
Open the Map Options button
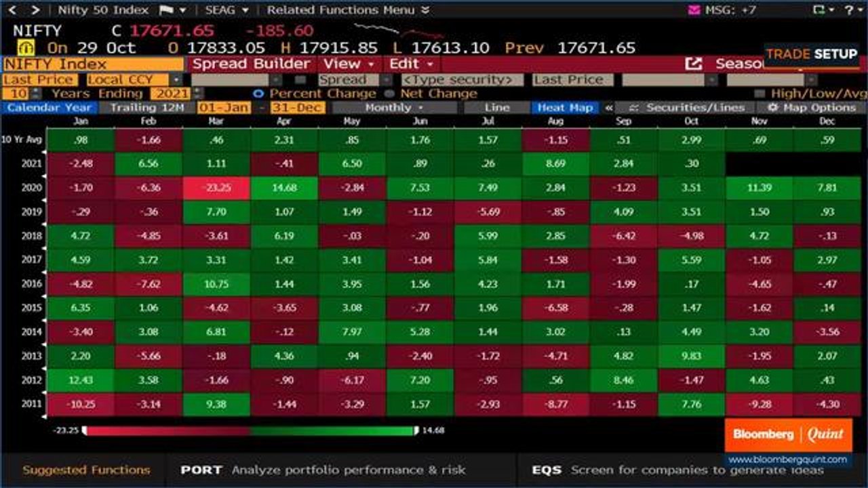tap(812, 108)
